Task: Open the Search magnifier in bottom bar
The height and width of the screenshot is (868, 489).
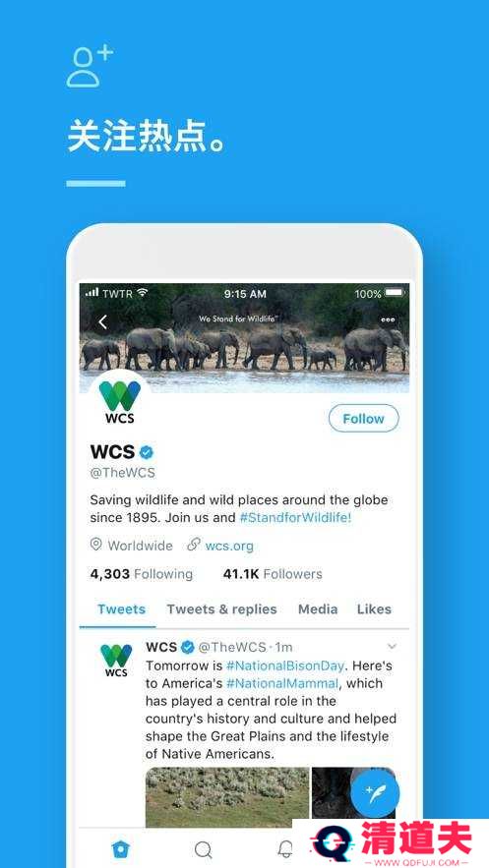Action: tap(204, 849)
